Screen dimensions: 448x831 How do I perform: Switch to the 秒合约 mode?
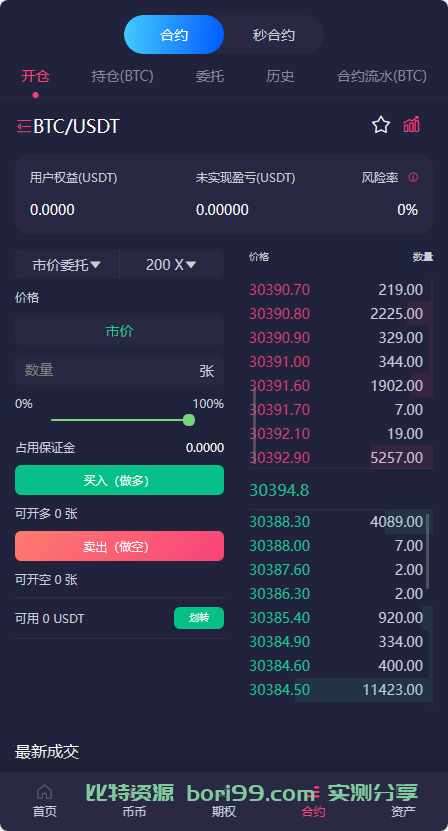click(x=274, y=35)
